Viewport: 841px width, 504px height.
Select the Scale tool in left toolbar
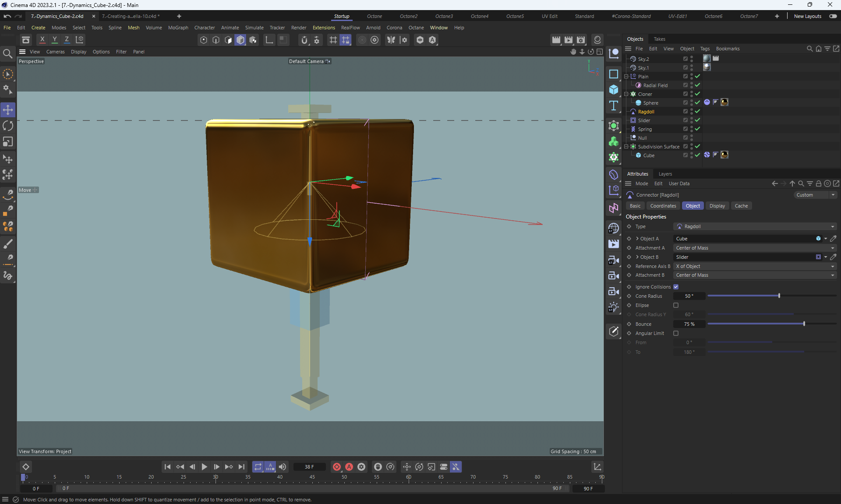click(8, 142)
